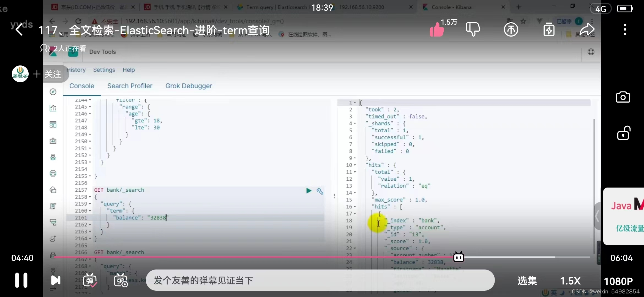This screenshot has height=297, width=644.
Task: Go back with the left arrow
Action: 19,29
